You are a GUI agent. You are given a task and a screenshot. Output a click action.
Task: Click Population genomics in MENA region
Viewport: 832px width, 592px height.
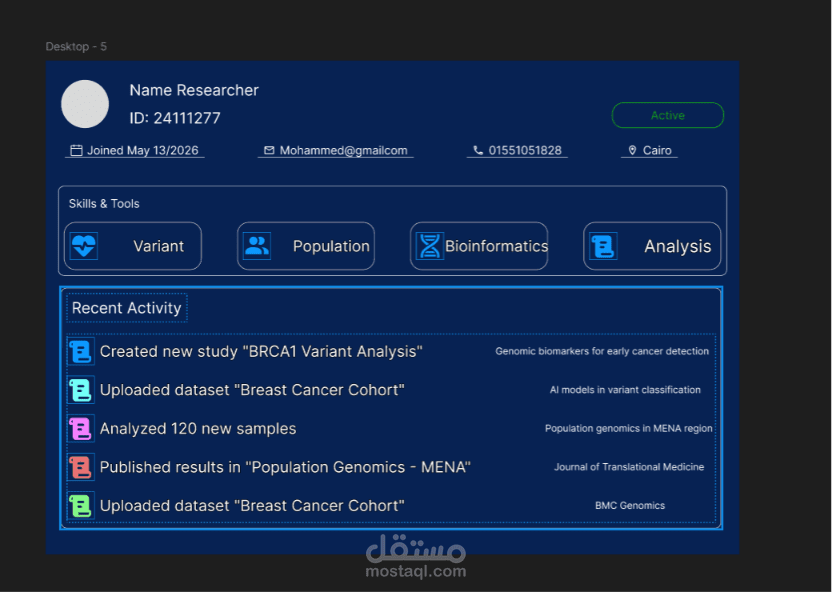(629, 429)
